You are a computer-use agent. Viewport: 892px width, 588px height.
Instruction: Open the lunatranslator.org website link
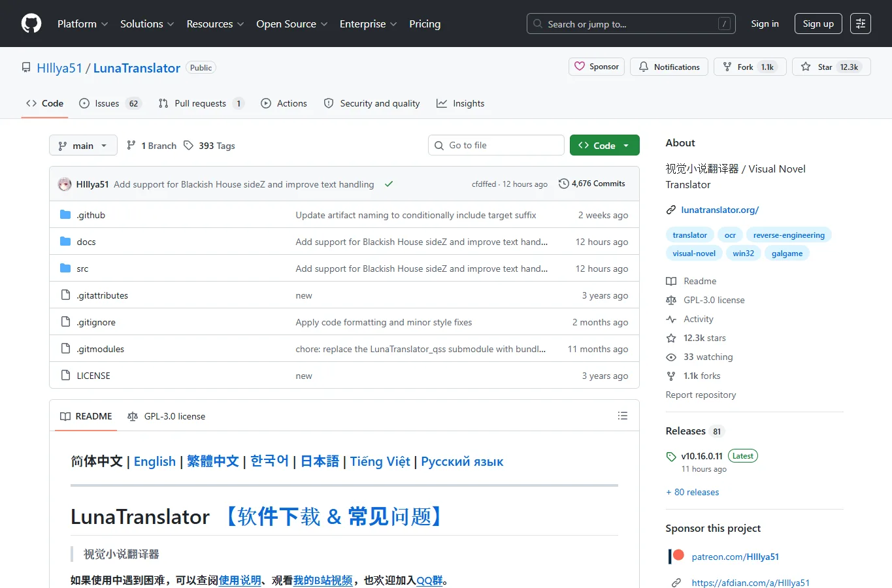720,210
